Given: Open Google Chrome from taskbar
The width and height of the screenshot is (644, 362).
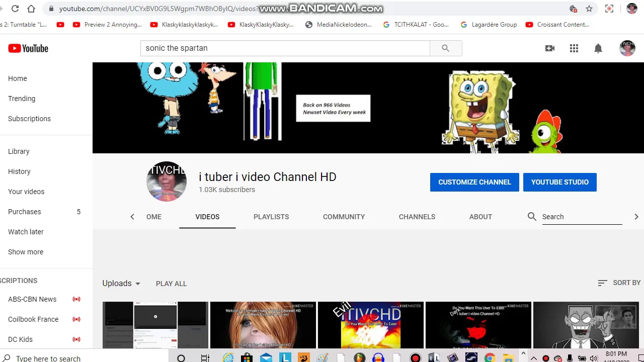Looking at the screenshot, I should pyautogui.click(x=490, y=358).
